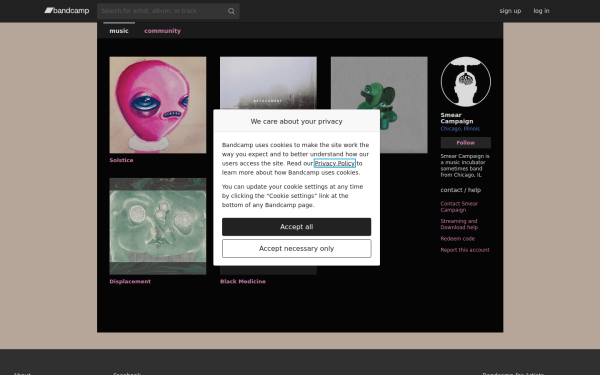The image size is (600, 375).
Task: Open the Redeem code link
Action: pyautogui.click(x=458, y=238)
